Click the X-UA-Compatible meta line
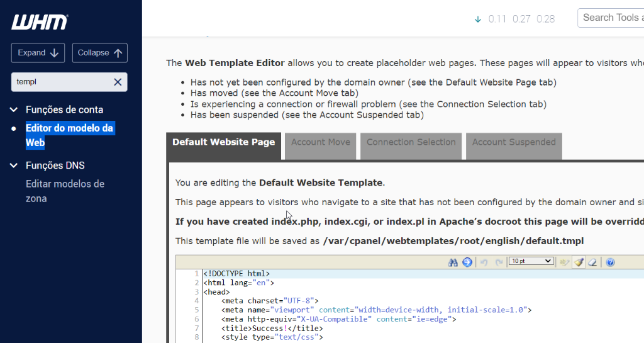Screen dimensions: 644x343 point(338,319)
